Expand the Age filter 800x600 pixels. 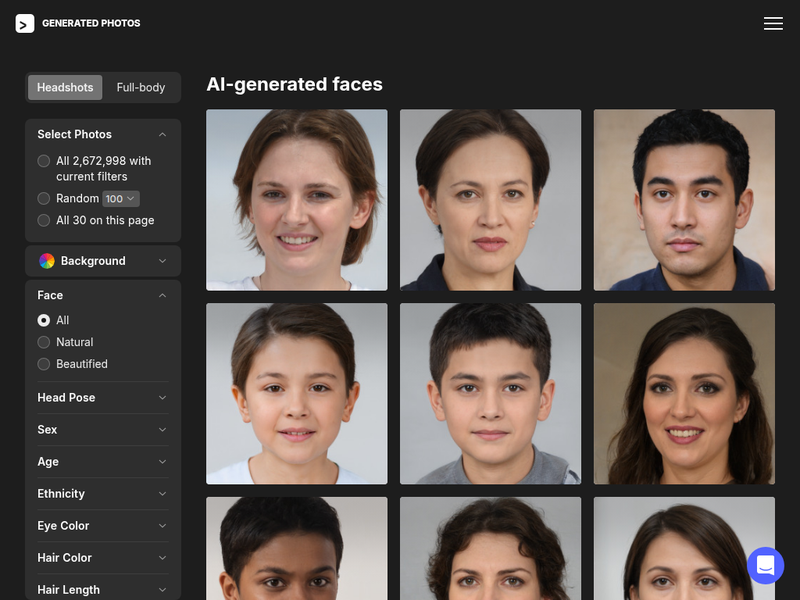(103, 462)
